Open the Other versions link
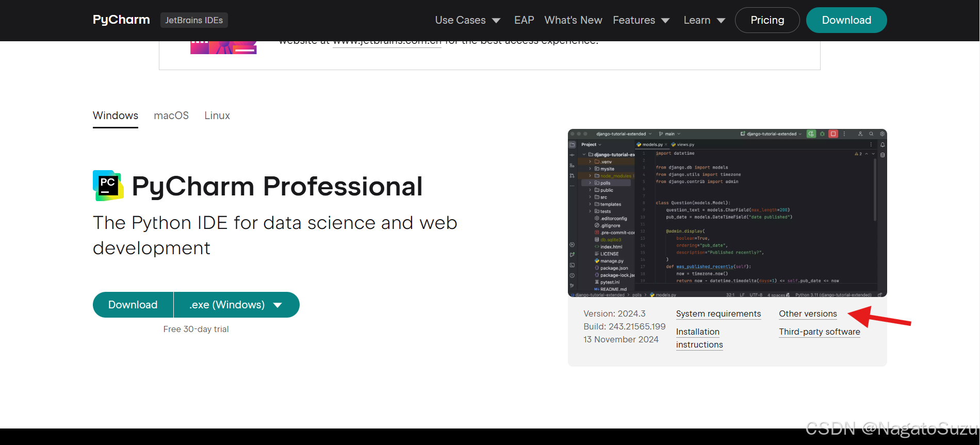 click(808, 314)
